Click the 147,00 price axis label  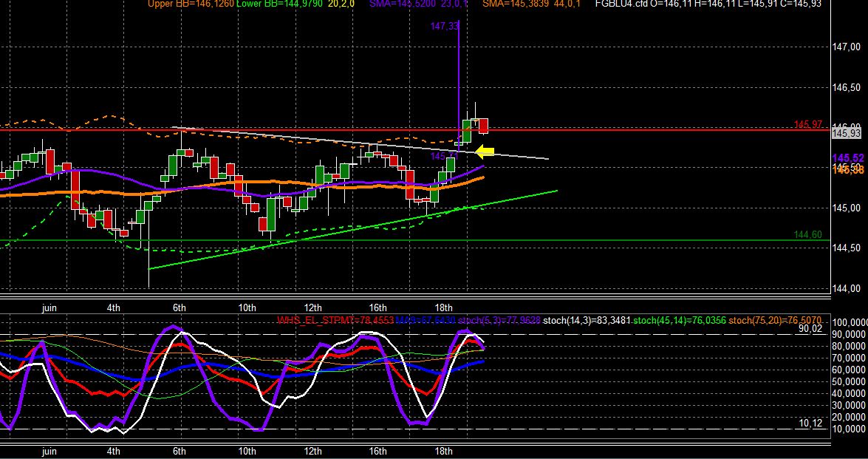tap(847, 47)
